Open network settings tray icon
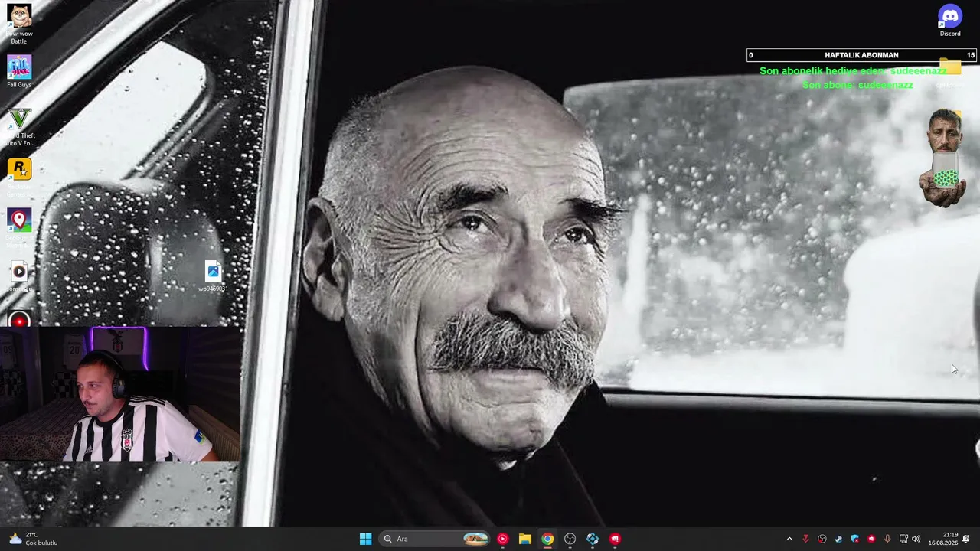The image size is (980, 551). (x=903, y=540)
